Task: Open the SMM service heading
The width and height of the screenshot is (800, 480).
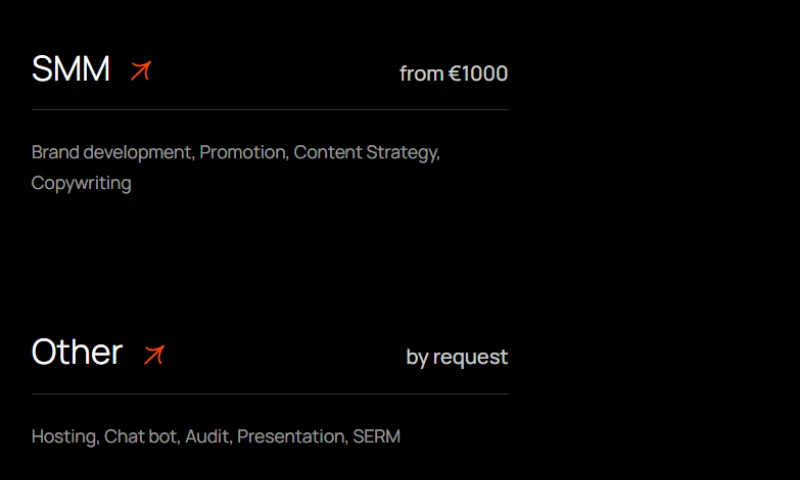Action: [x=70, y=70]
